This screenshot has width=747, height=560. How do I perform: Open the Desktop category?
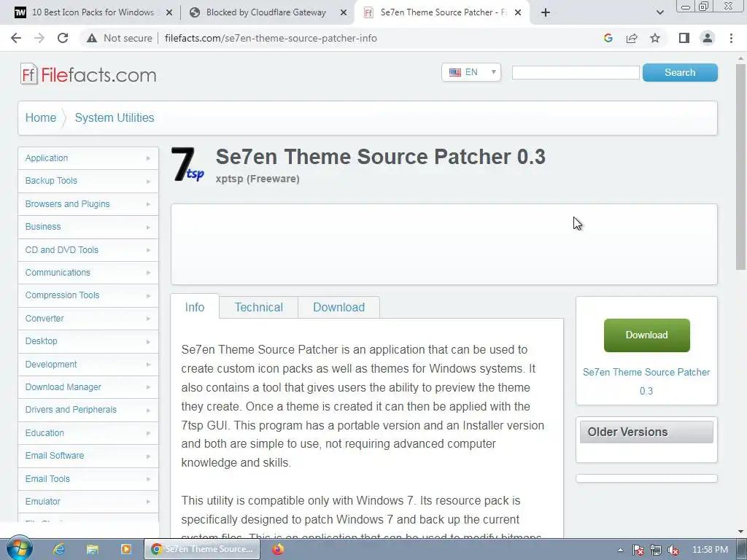pos(88,341)
